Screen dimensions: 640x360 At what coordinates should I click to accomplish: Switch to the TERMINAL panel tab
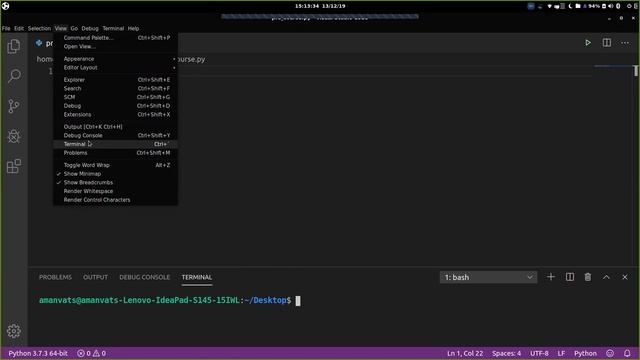(x=197, y=277)
